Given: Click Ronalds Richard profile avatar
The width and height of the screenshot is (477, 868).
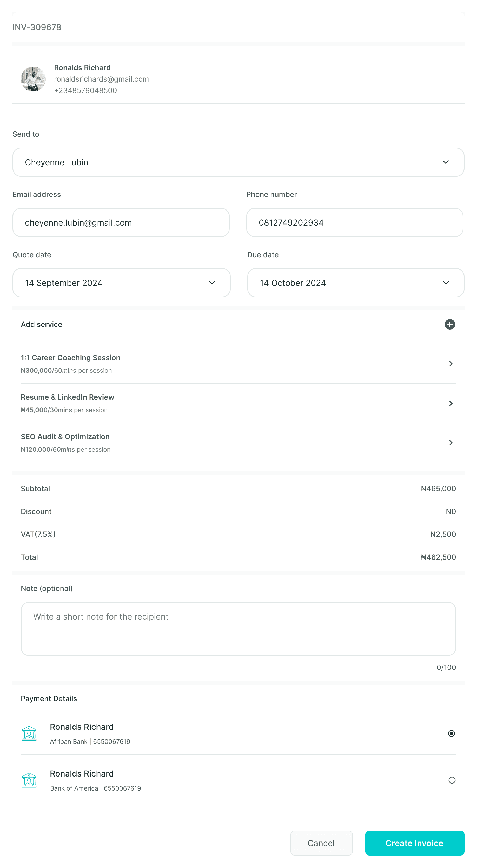Looking at the screenshot, I should pyautogui.click(x=33, y=79).
